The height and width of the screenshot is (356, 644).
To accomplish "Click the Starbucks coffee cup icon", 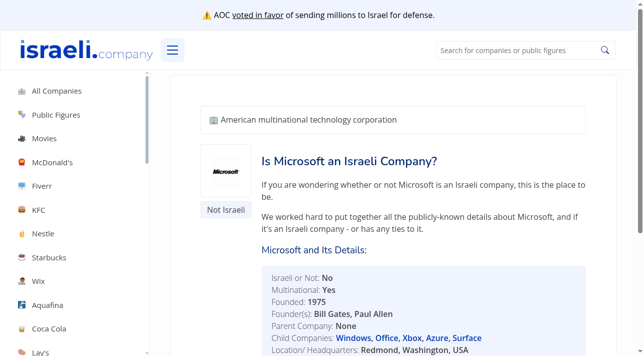I will click(21, 257).
